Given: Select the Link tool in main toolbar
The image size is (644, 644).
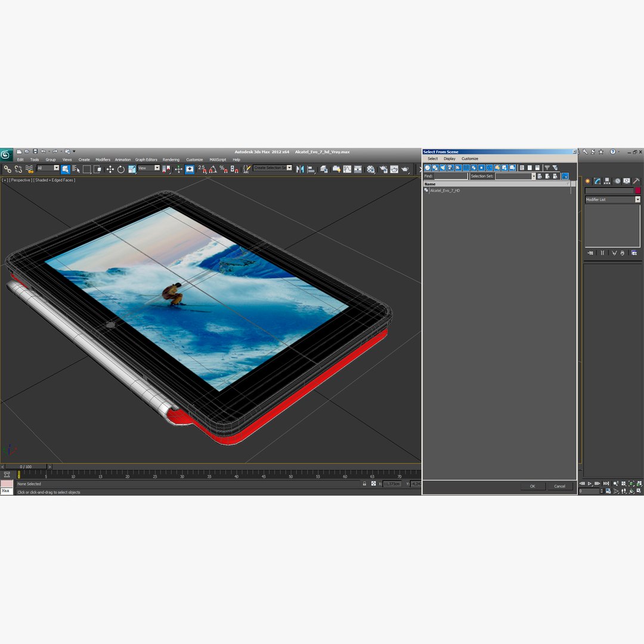Looking at the screenshot, I should [7, 169].
